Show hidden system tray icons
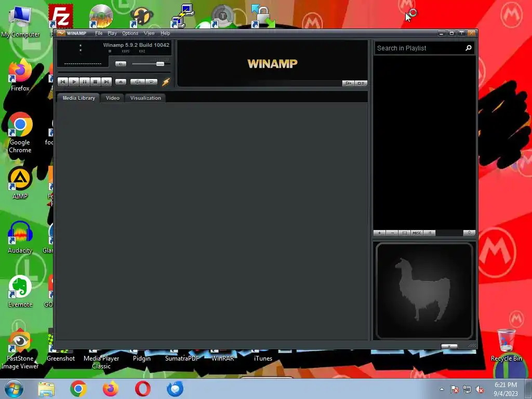 tap(442, 390)
